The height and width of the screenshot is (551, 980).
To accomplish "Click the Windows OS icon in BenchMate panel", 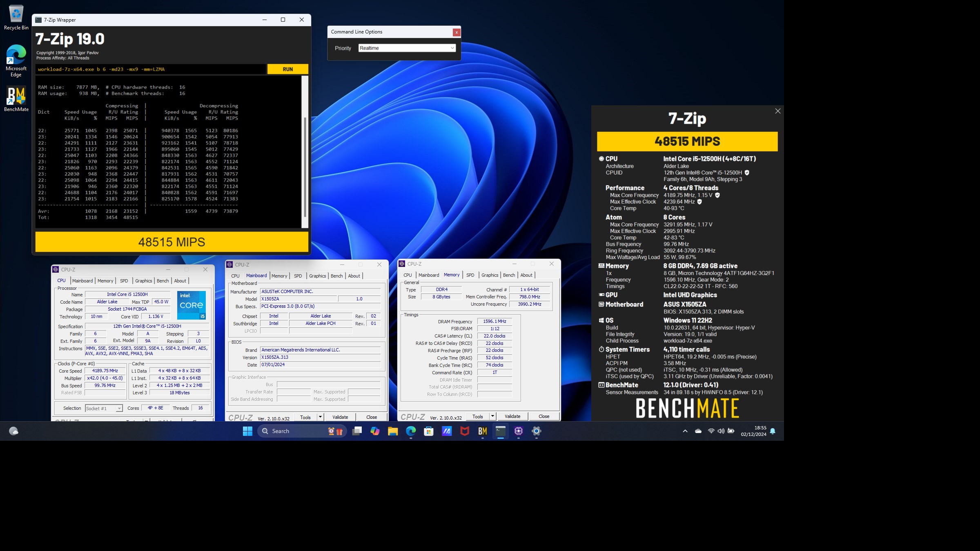I will pyautogui.click(x=601, y=320).
